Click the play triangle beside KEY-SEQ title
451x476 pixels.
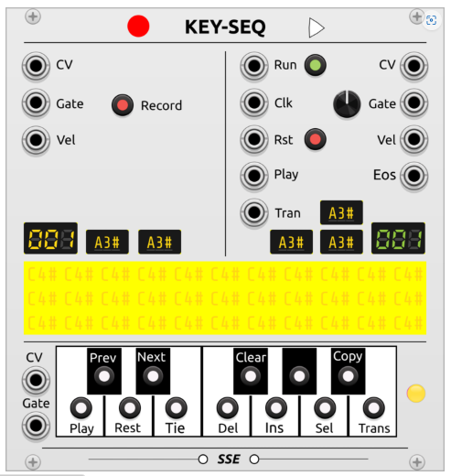click(316, 27)
